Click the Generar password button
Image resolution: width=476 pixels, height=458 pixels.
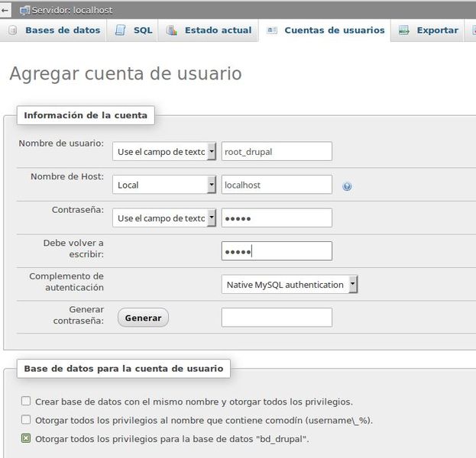pyautogui.click(x=143, y=318)
